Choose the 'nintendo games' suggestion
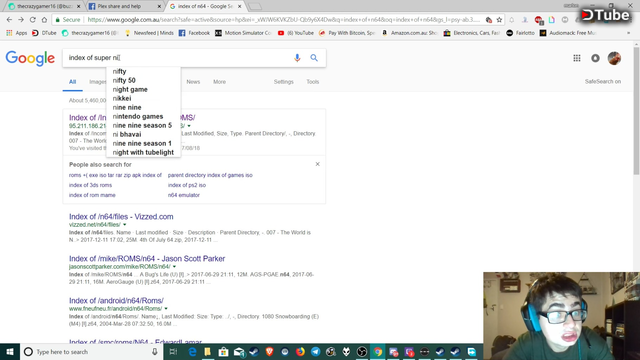 [x=138, y=117]
